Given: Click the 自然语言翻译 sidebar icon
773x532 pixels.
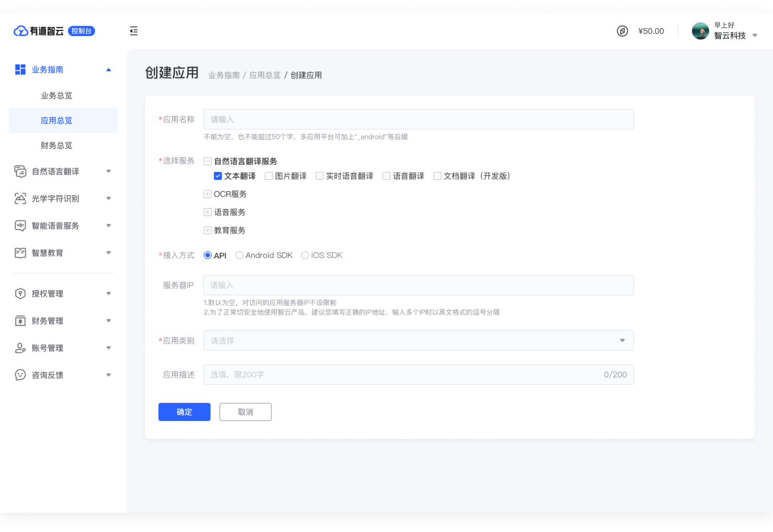Looking at the screenshot, I should tap(20, 171).
